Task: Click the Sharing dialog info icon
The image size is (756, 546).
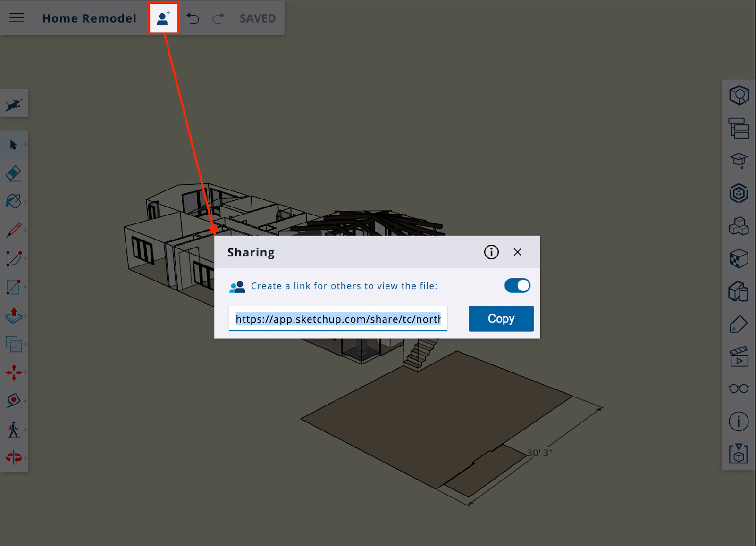Action: click(491, 252)
